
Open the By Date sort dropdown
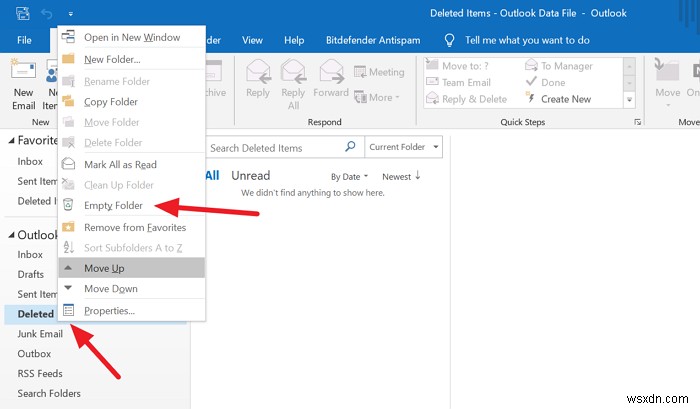[349, 177]
